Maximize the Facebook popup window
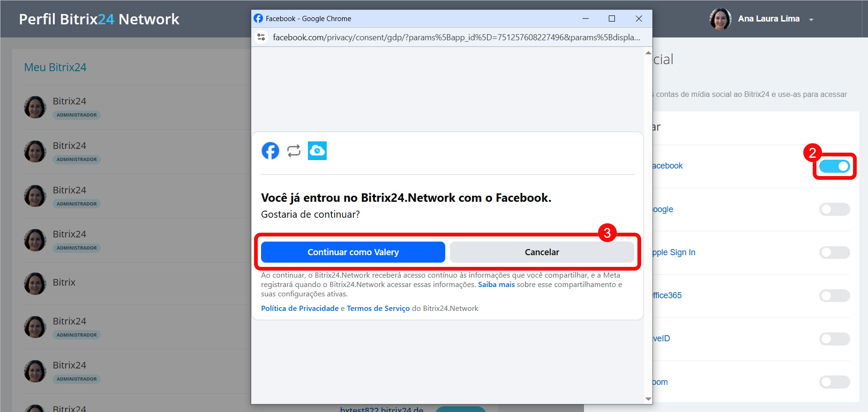 point(612,18)
